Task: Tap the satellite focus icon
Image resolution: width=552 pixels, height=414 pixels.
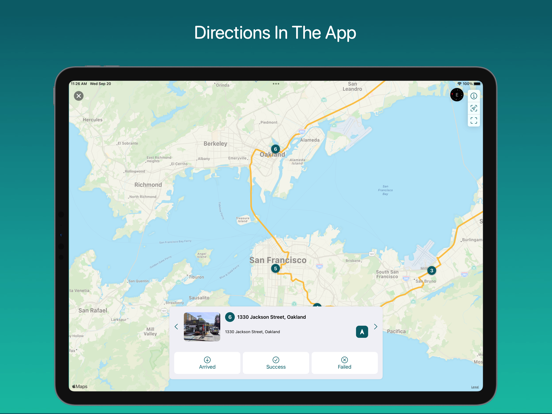Action: tap(473, 108)
